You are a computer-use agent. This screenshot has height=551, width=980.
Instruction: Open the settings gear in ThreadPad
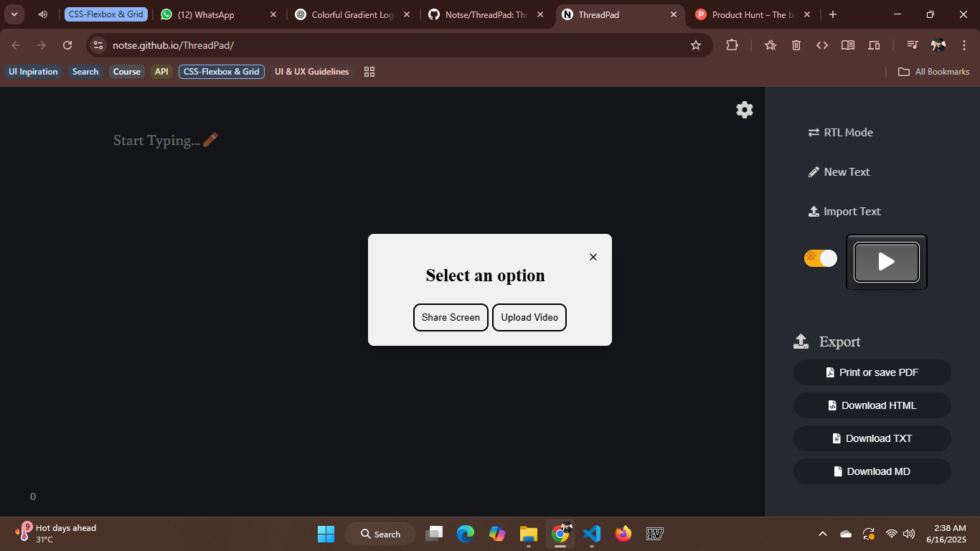[x=745, y=110]
